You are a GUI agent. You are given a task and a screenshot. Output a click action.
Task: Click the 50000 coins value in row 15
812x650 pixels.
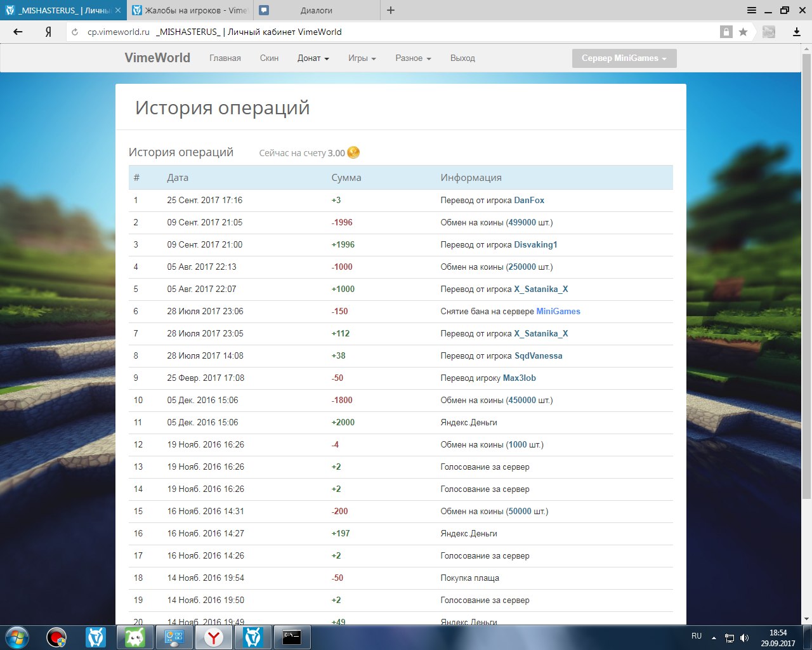[520, 511]
